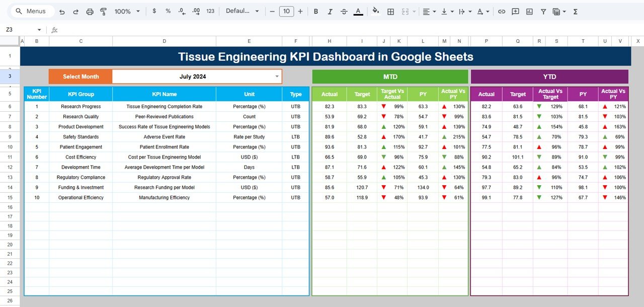Open the functions menu
This screenshot has height=307, width=644.
point(575,11)
